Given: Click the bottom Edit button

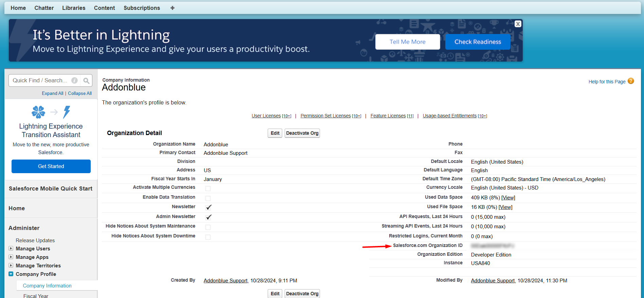Looking at the screenshot, I should tap(275, 294).
